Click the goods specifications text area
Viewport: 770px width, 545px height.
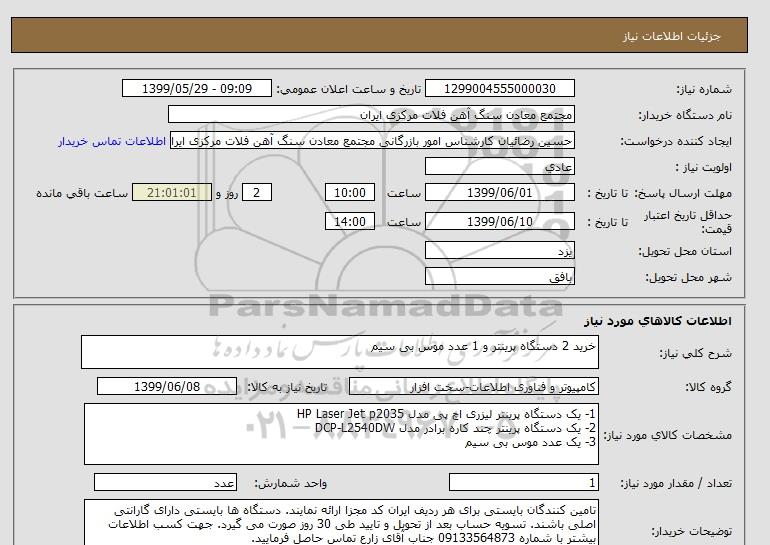point(341,434)
